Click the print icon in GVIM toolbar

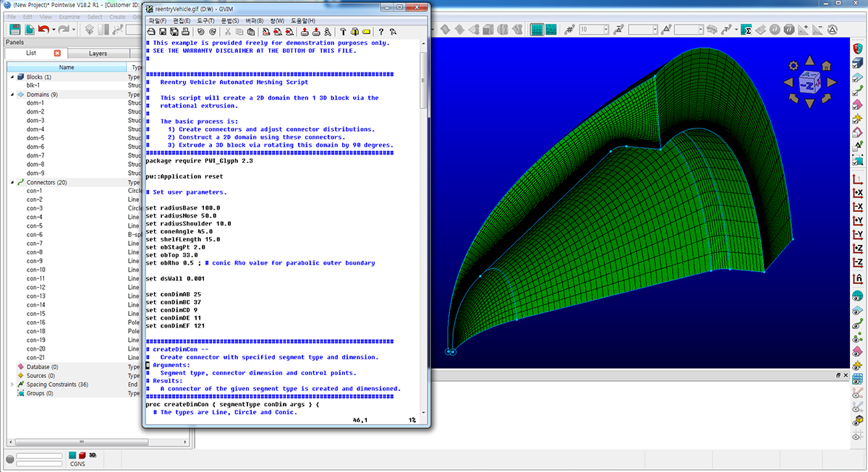[x=185, y=32]
